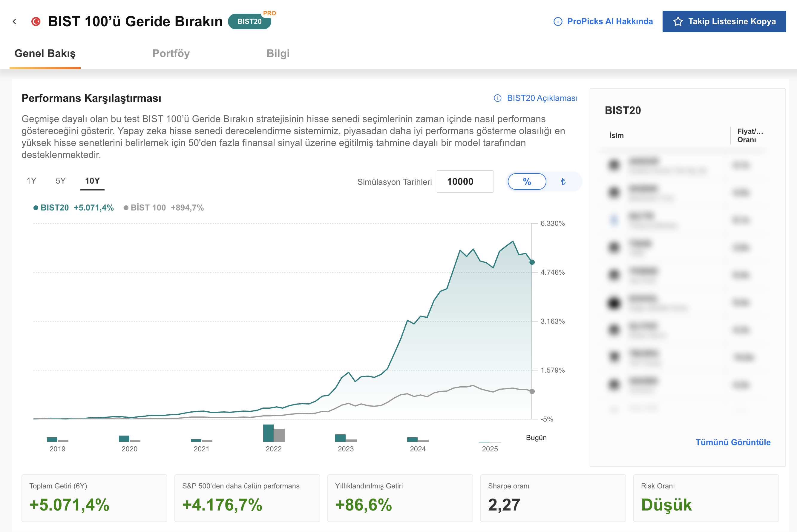Image resolution: width=797 pixels, height=532 pixels.
Task: Click the 2021 yearly return bars
Action: (201, 440)
